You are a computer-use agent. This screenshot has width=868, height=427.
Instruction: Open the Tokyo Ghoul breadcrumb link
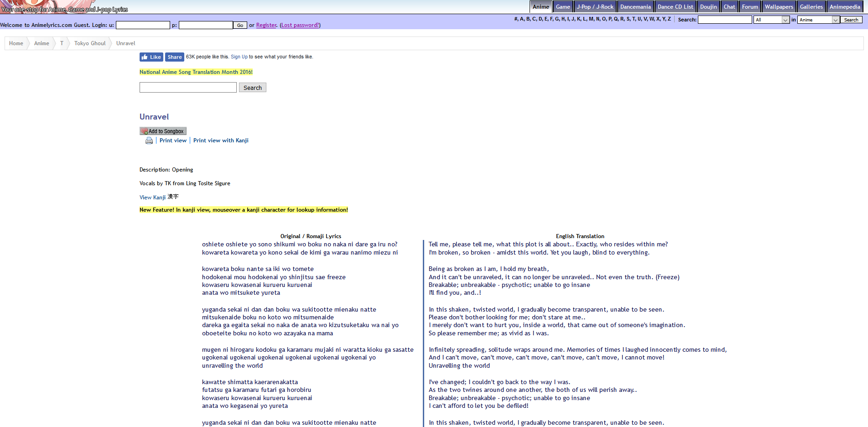(x=90, y=43)
